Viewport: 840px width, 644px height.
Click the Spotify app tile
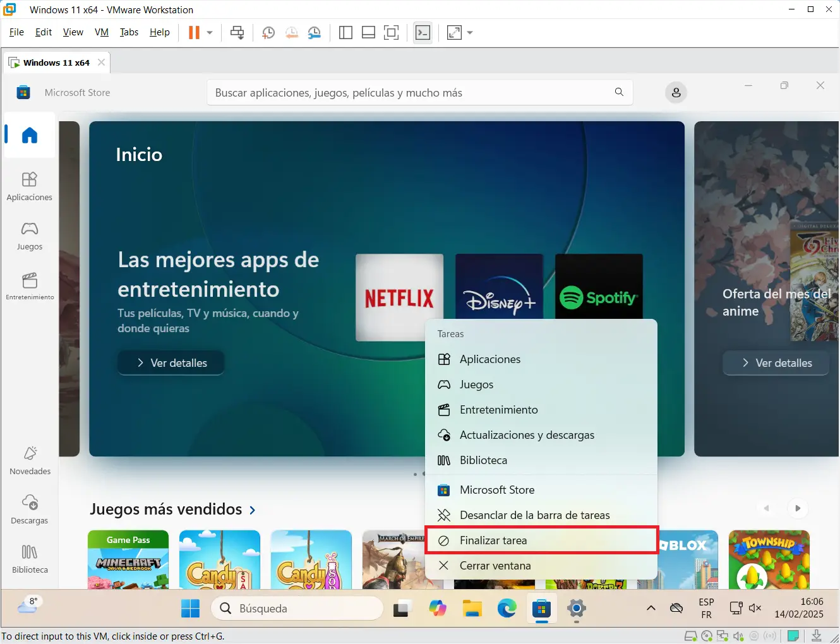click(599, 287)
